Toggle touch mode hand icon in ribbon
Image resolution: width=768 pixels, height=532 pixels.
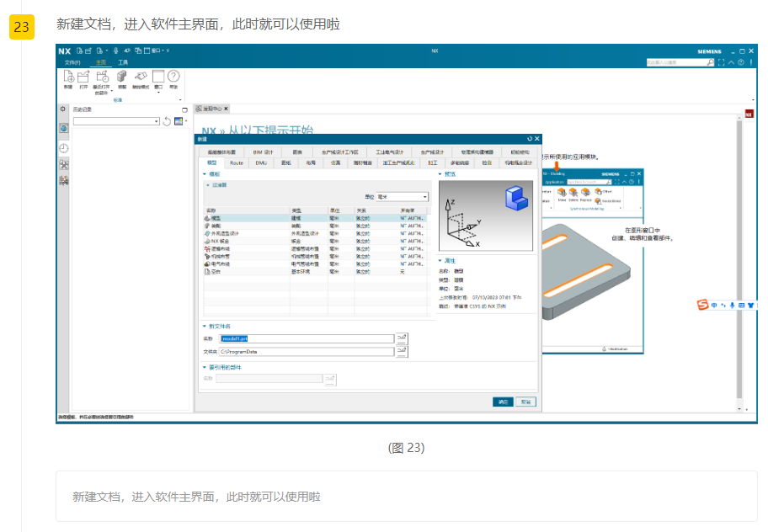(x=141, y=77)
